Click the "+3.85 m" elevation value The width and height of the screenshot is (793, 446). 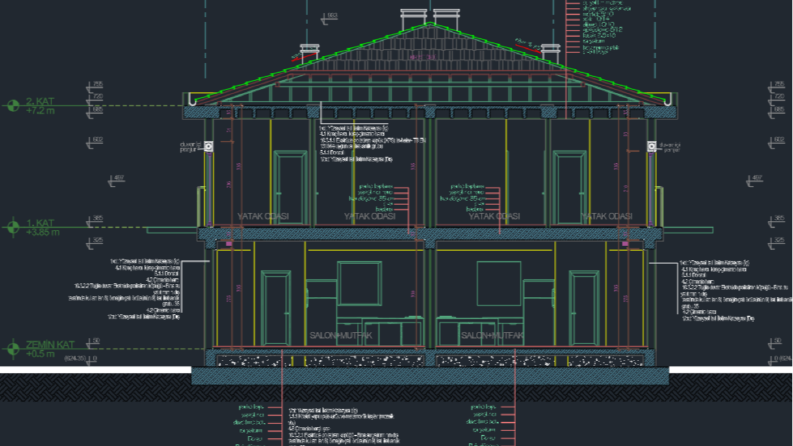coord(42,232)
